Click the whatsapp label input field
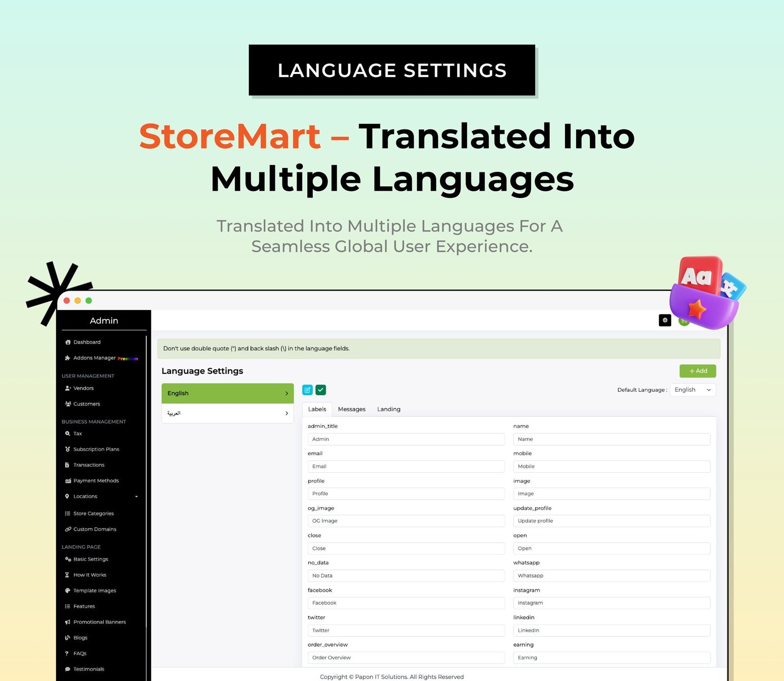 (x=612, y=576)
